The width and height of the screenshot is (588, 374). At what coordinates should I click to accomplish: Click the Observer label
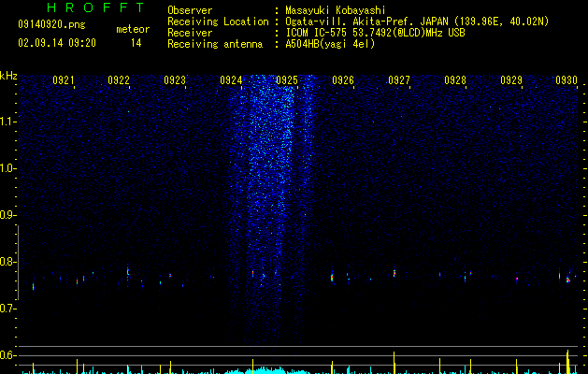tap(190, 10)
